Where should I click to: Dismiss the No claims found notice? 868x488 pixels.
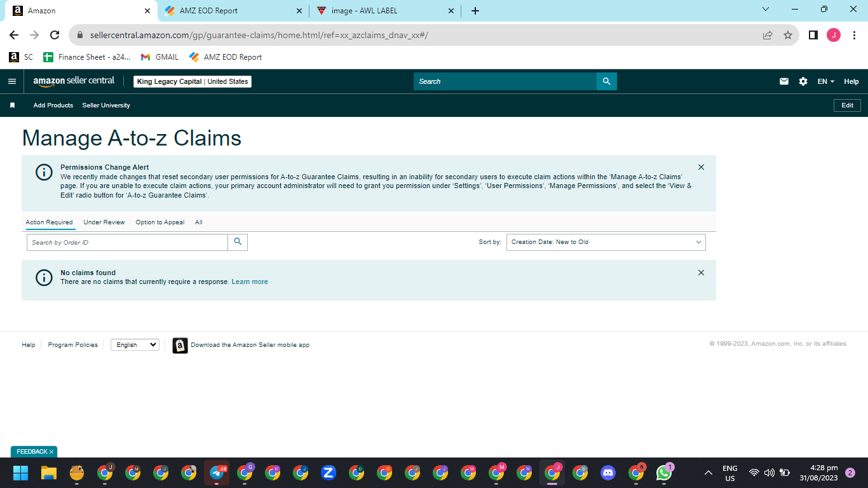[701, 273]
